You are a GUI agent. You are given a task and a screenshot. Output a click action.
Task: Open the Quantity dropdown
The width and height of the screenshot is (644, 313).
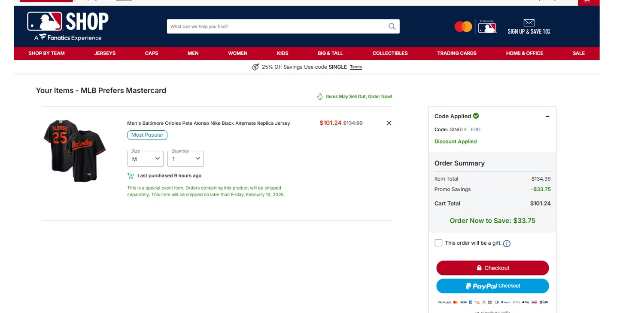[x=185, y=159]
